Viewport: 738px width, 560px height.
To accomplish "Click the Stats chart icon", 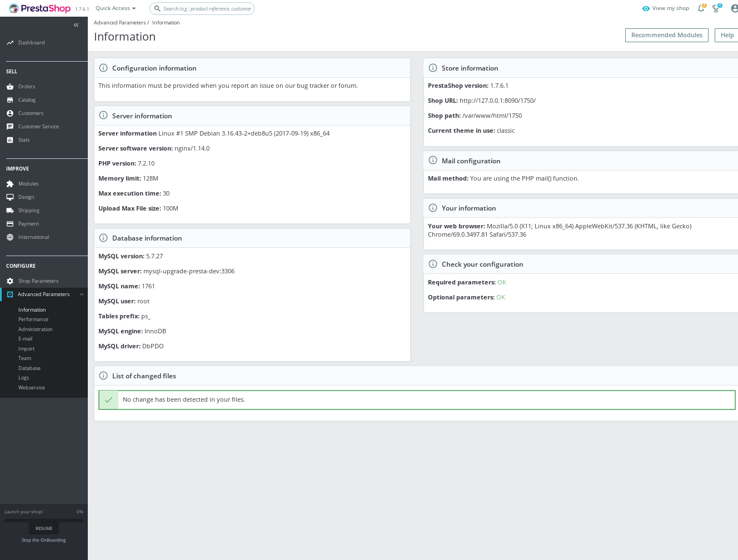I will 10,140.
